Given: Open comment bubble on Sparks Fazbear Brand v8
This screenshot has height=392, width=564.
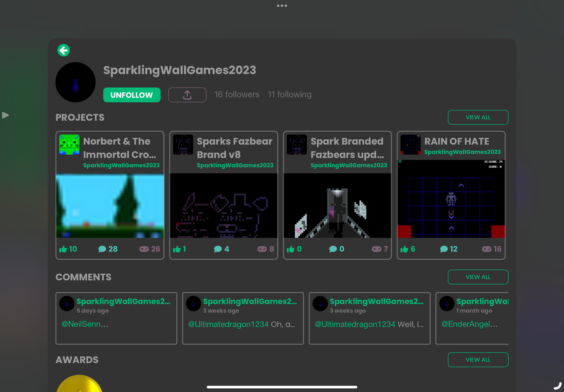Looking at the screenshot, I should pyautogui.click(x=218, y=249).
